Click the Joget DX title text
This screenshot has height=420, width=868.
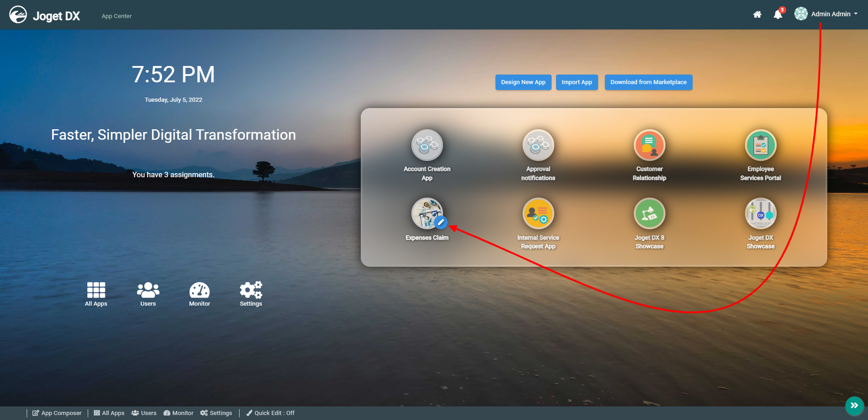57,16
